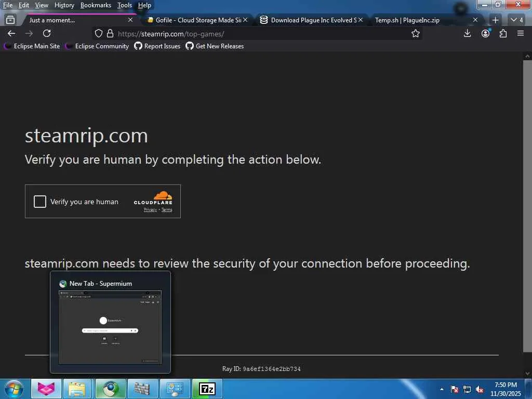532x399 pixels.
Task: Open the Windows Start menu orb
Action: point(14,389)
